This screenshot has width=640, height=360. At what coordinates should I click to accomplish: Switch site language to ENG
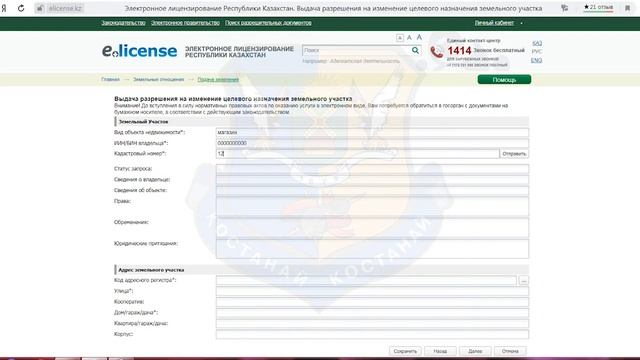tap(536, 60)
